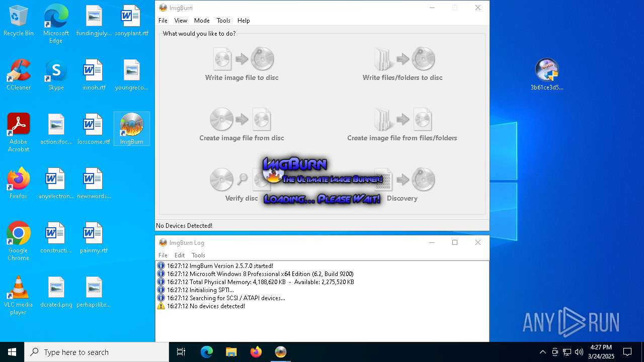Click the Searching for SCSI / ATAPI log line

pos(226,298)
